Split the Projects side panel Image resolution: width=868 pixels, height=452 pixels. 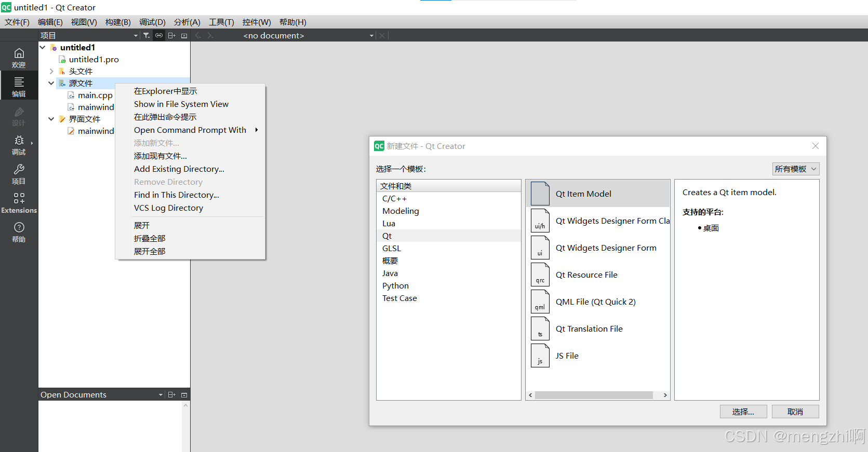pos(171,35)
